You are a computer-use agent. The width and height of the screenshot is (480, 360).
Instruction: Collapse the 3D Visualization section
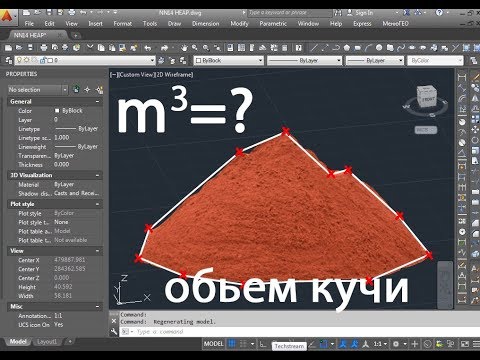coord(97,175)
